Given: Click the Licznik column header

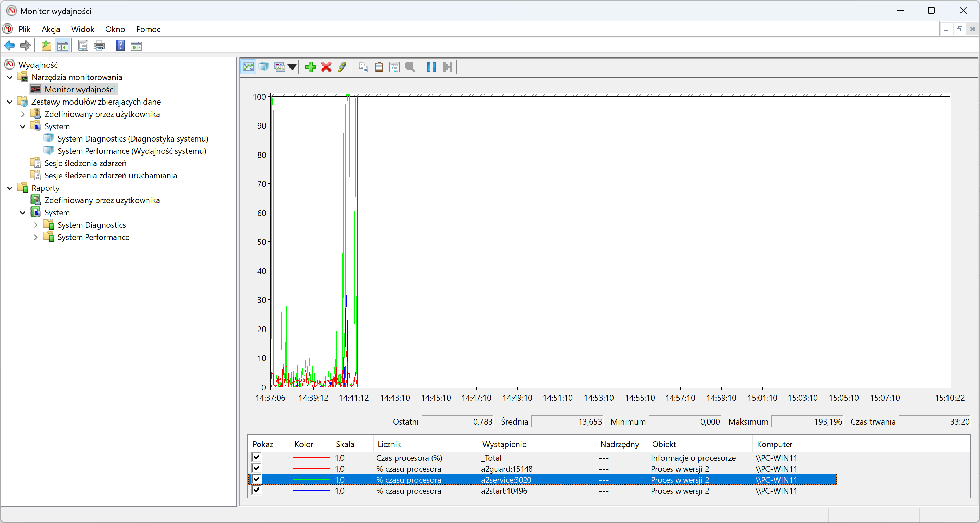Looking at the screenshot, I should [x=389, y=444].
